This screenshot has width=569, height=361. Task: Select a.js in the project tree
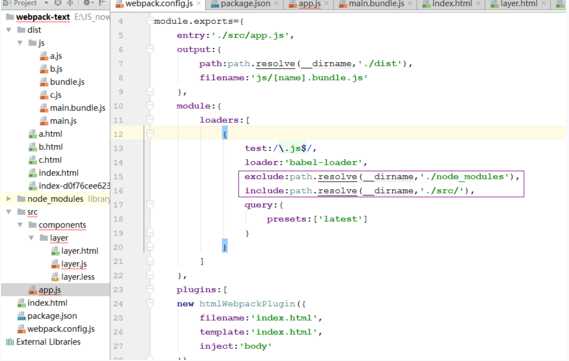(56, 56)
